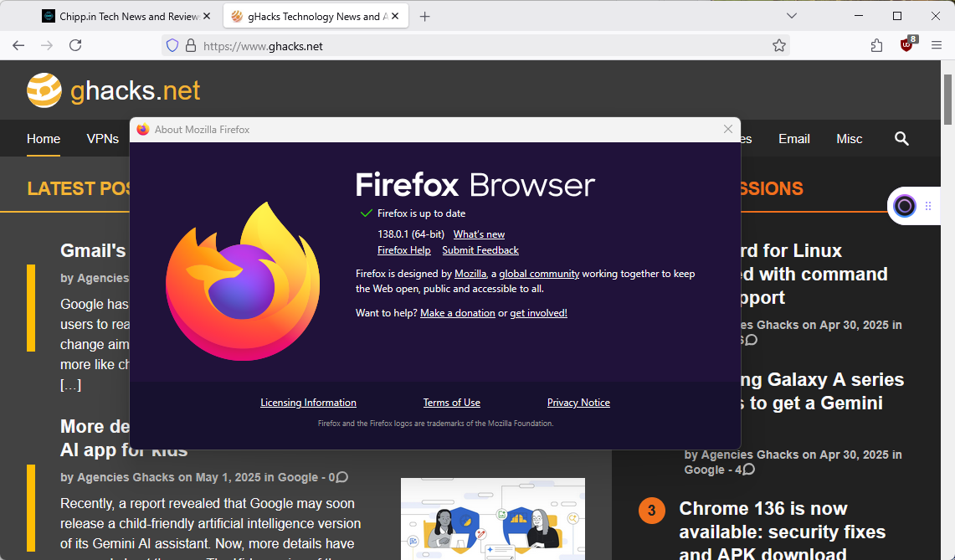Click the Firefox icon in dialog title bar
The width and height of the screenshot is (955, 560).
143,129
